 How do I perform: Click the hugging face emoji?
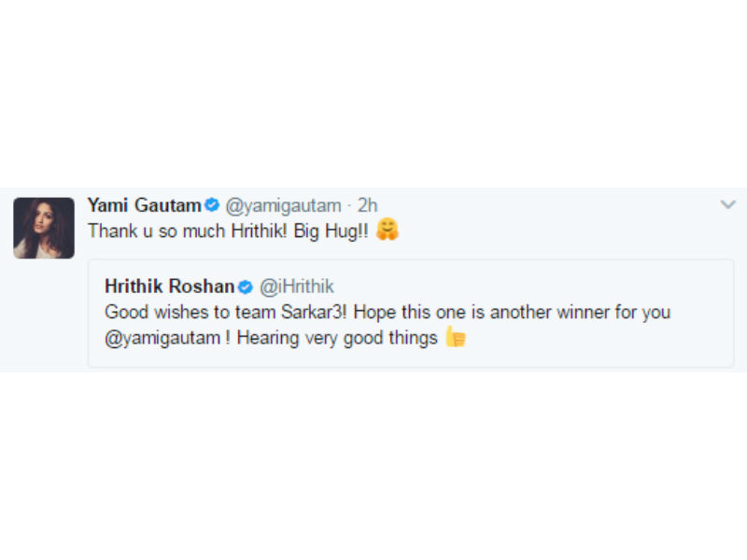coord(388,231)
